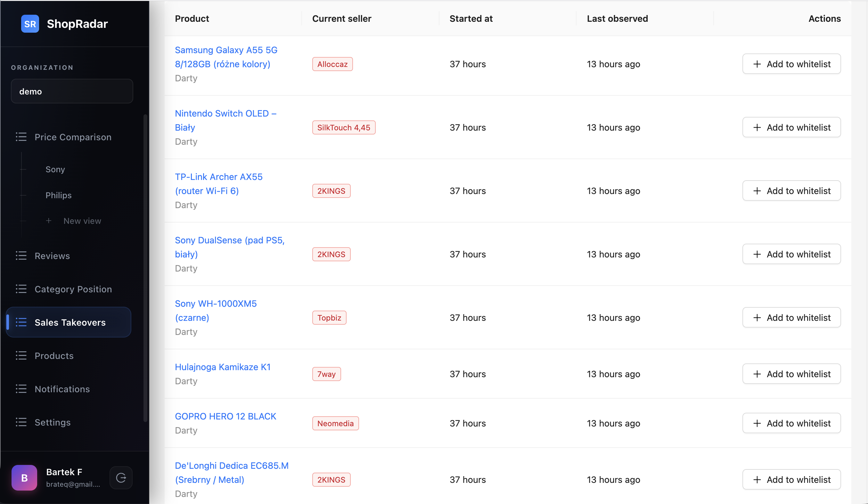Click the list icon beside Settings

coord(21,422)
